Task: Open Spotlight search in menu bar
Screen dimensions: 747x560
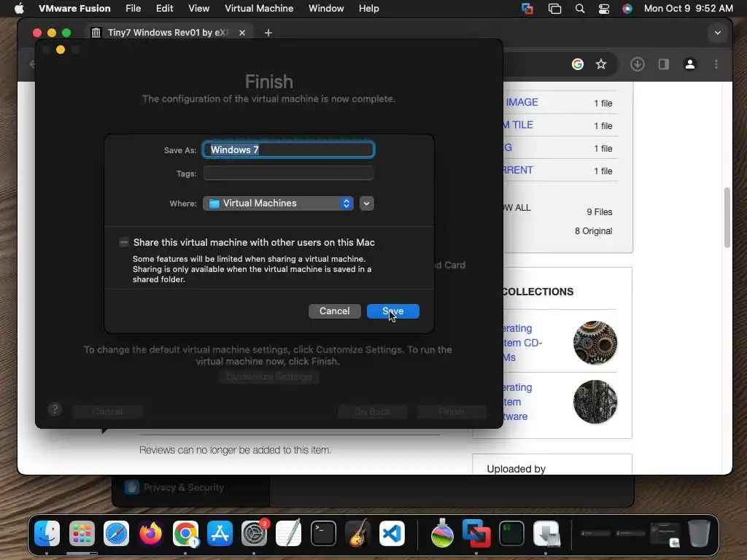Action: (580, 8)
